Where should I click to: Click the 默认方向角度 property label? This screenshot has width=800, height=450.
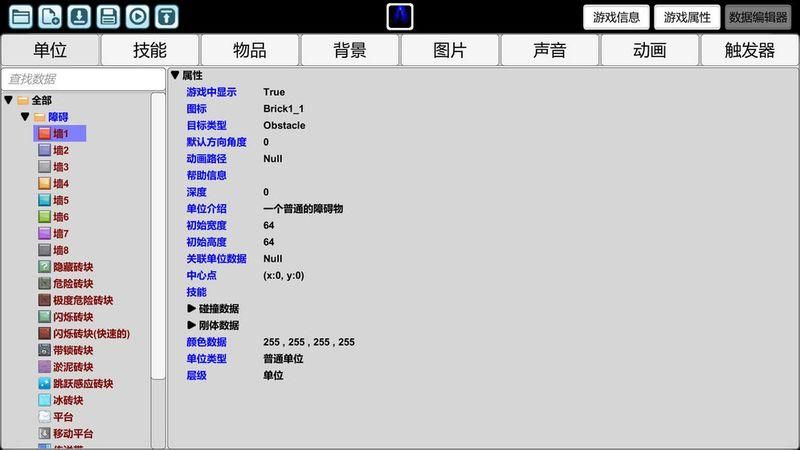[x=216, y=142]
